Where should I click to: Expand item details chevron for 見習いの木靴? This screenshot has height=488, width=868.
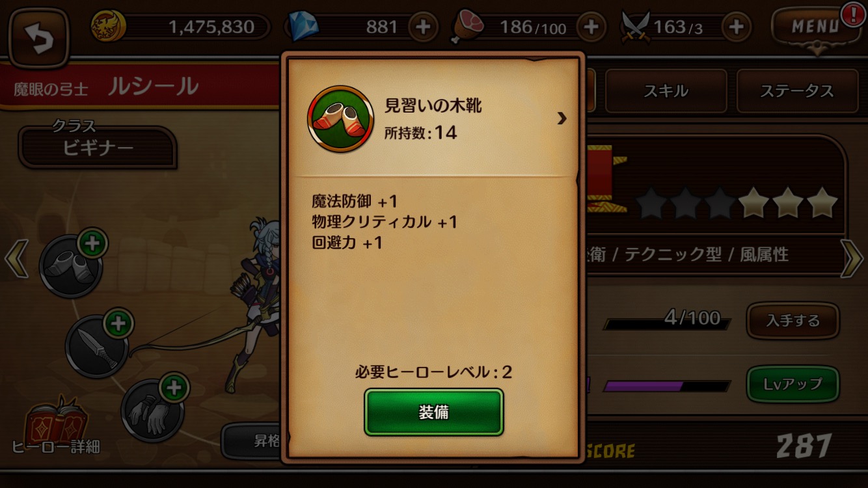pos(562,118)
